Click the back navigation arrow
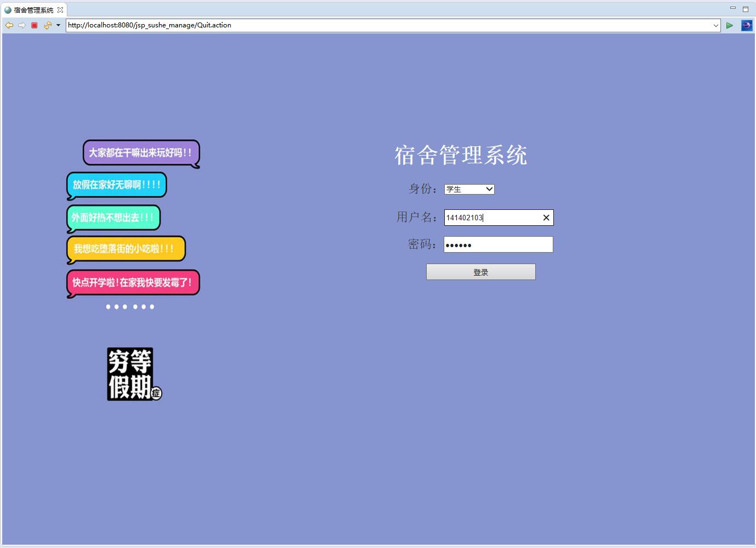 click(x=9, y=25)
